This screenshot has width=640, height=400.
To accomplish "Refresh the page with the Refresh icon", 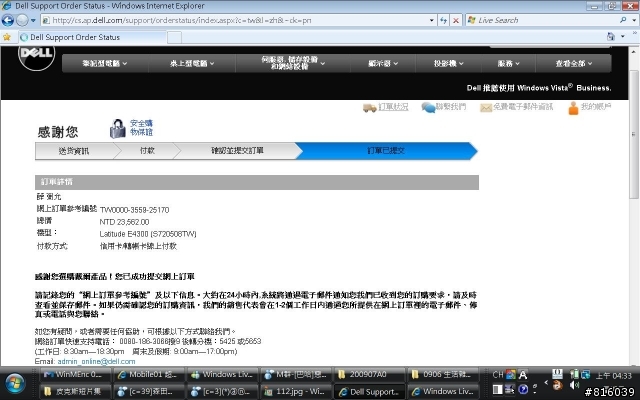I will [x=443, y=20].
